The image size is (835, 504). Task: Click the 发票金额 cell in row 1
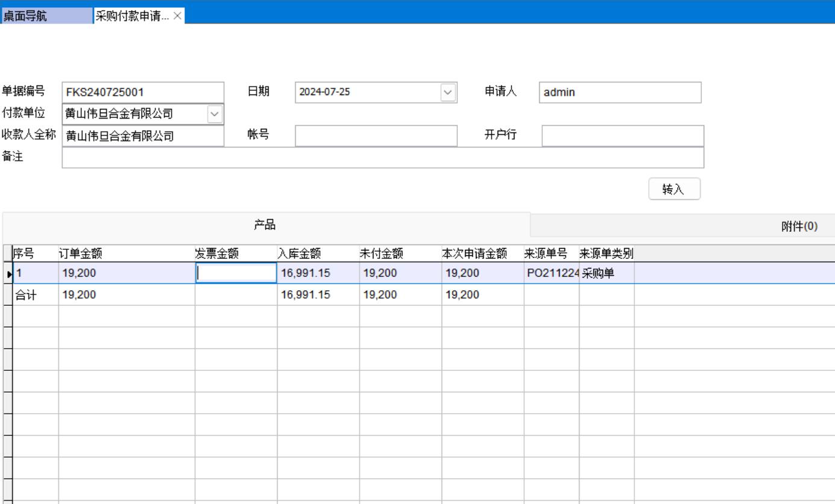(236, 273)
